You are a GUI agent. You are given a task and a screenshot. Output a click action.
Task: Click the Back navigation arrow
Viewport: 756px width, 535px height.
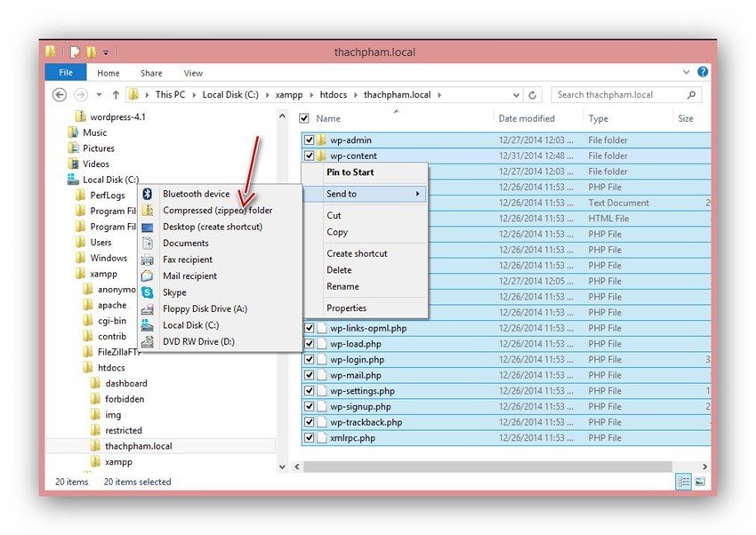(x=58, y=94)
